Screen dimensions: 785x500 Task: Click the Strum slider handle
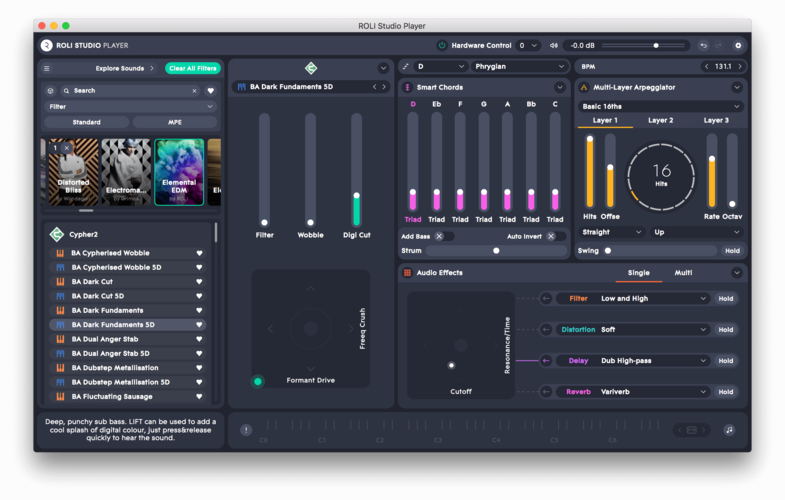click(x=496, y=251)
